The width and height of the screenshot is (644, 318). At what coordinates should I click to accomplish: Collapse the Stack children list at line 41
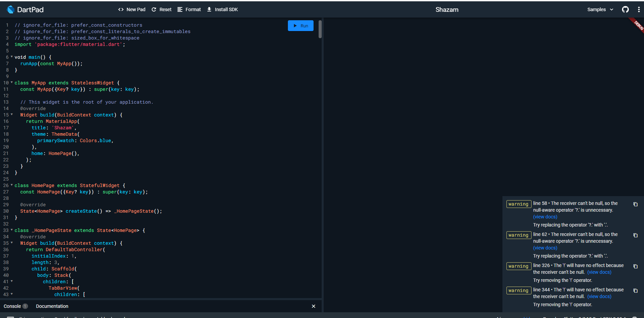(12, 282)
